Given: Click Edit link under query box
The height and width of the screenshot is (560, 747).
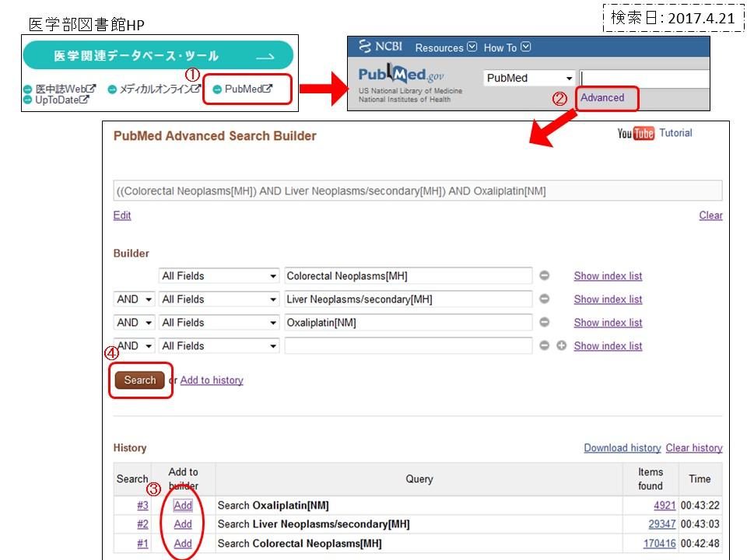Looking at the screenshot, I should click(122, 215).
